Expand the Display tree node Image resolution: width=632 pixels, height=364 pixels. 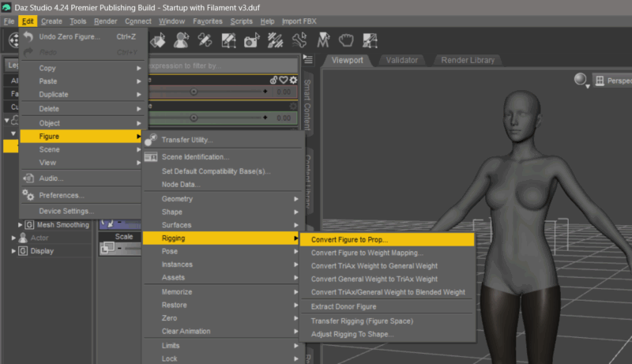(x=13, y=251)
